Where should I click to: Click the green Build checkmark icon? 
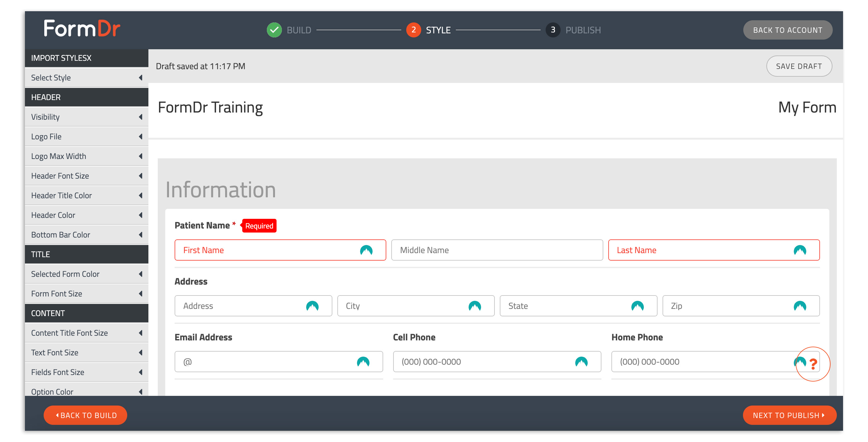[x=274, y=30]
